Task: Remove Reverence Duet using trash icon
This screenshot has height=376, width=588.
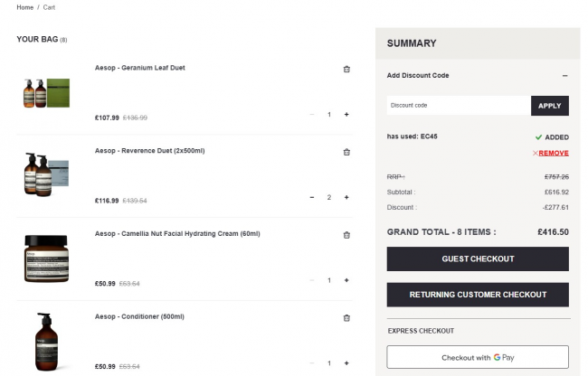Action: click(346, 152)
